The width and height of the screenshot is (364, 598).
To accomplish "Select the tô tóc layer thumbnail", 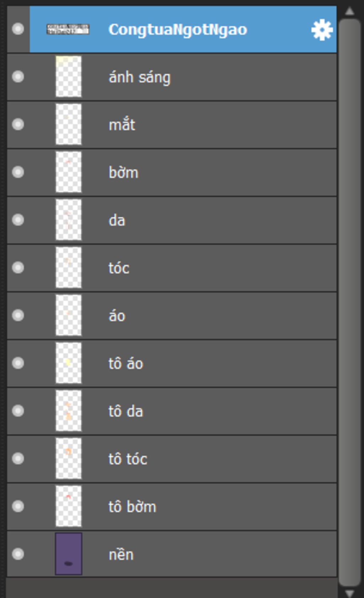I will click(68, 458).
